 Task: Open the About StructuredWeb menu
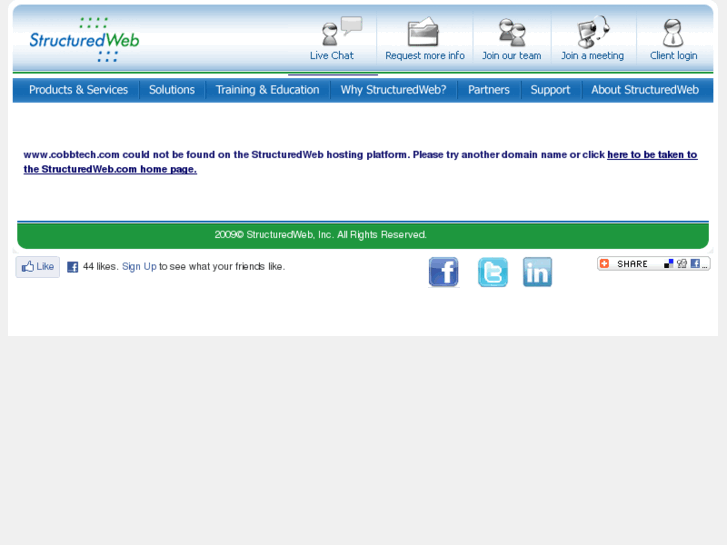coord(645,90)
